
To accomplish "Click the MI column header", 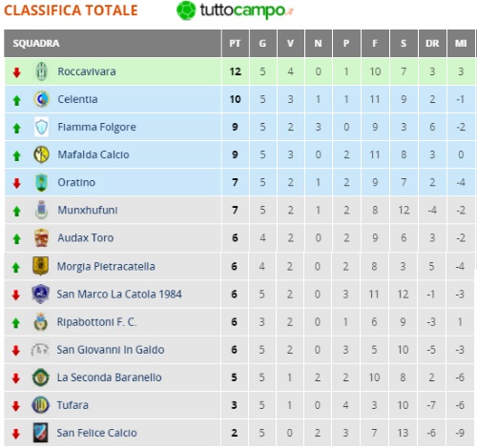I will [461, 43].
